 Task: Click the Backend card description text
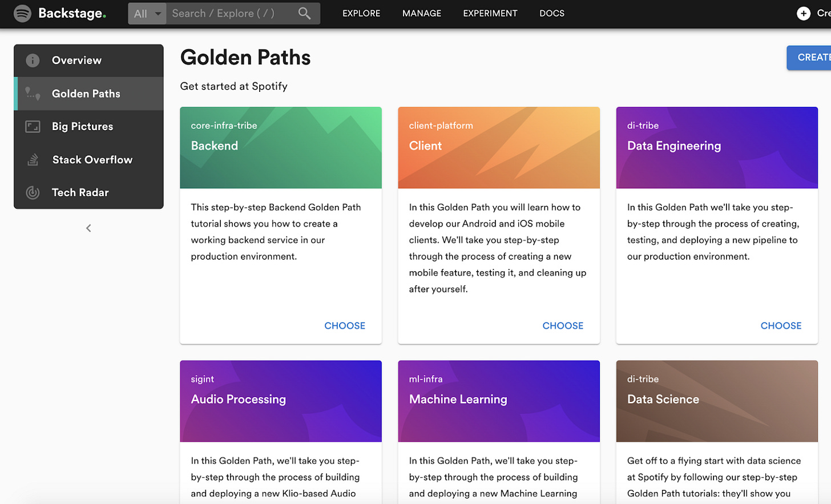[x=276, y=232]
